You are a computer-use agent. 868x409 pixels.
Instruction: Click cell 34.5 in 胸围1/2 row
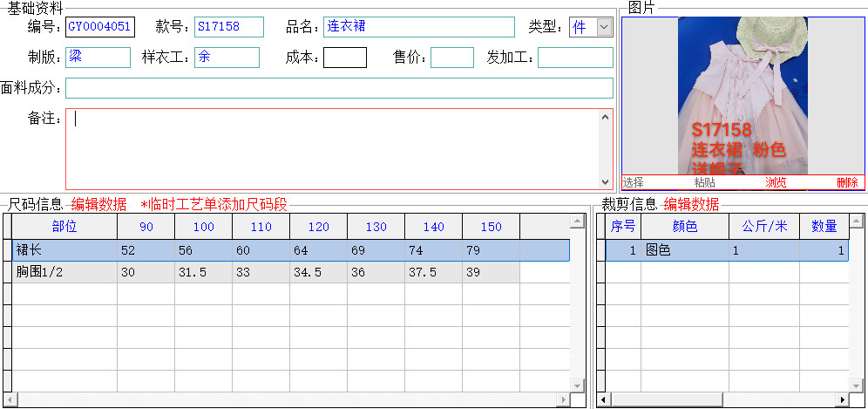point(319,272)
